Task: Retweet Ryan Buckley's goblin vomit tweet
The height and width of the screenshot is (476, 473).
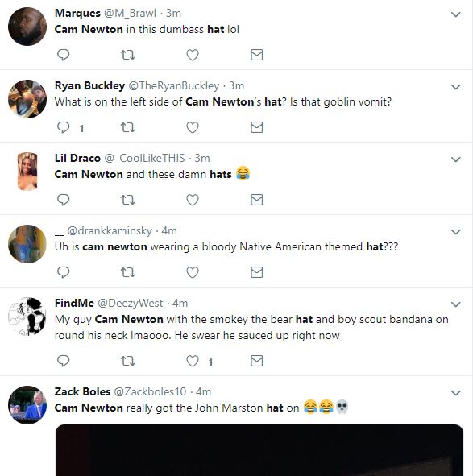Action: point(128,127)
